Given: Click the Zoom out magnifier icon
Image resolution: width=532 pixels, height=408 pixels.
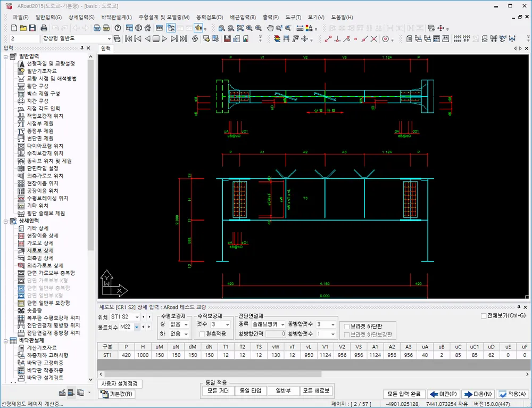Looking at the screenshot, I should [x=259, y=28].
